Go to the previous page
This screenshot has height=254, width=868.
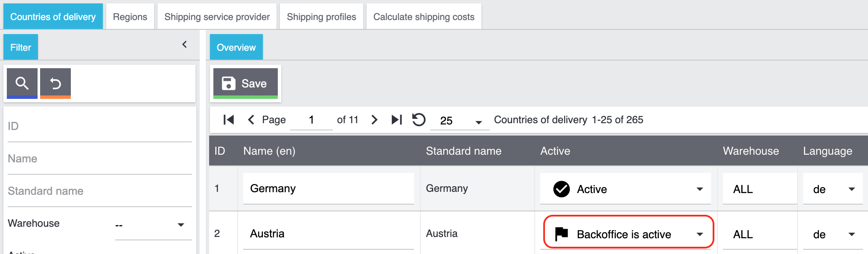[251, 120]
